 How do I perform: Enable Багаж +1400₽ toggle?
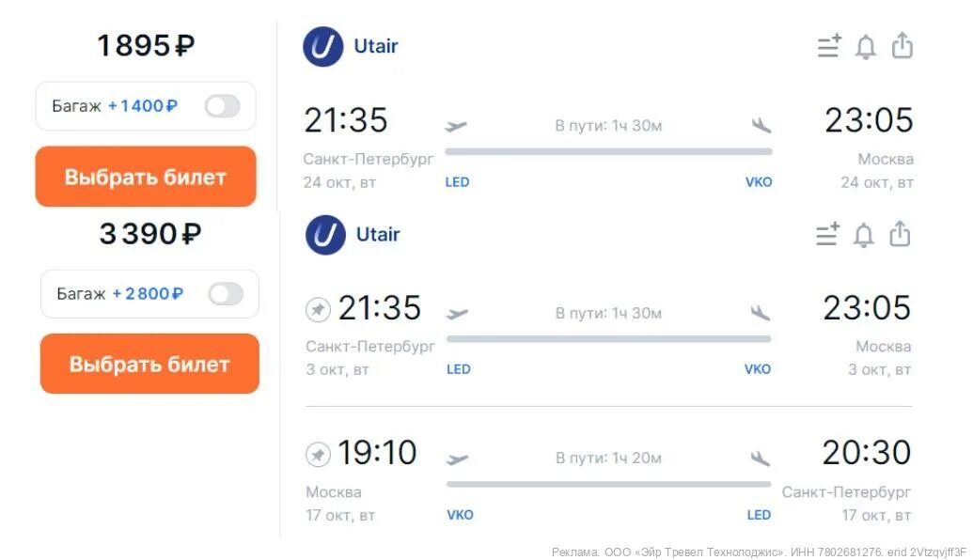click(x=222, y=106)
